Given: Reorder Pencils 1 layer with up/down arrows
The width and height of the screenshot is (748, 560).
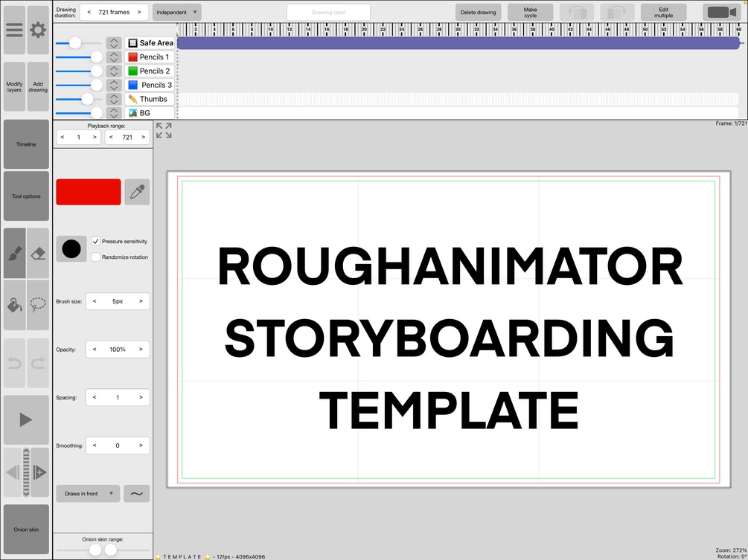Looking at the screenshot, I should pos(114,57).
